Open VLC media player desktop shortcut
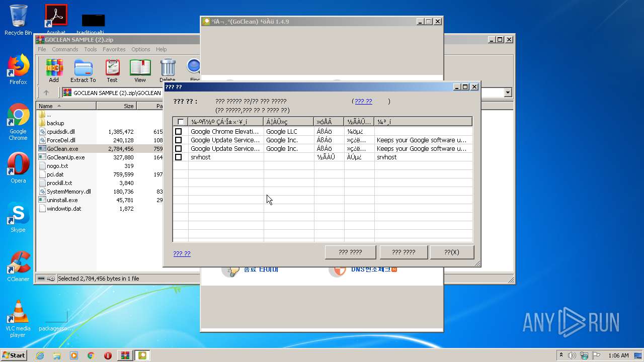 pyautogui.click(x=18, y=319)
